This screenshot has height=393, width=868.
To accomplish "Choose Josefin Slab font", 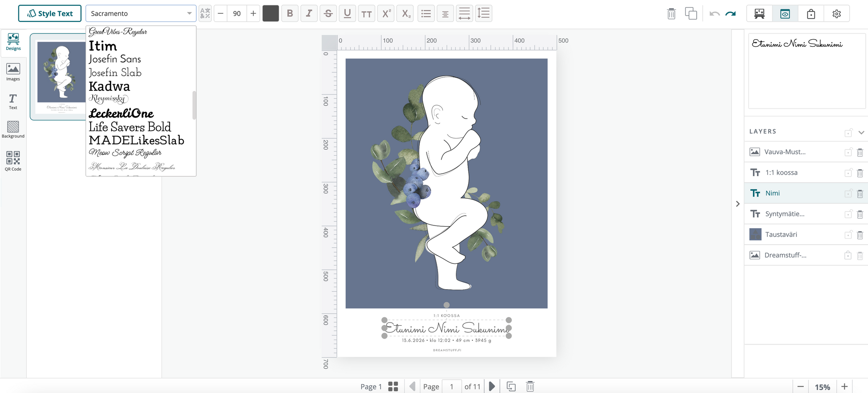I will tap(115, 73).
